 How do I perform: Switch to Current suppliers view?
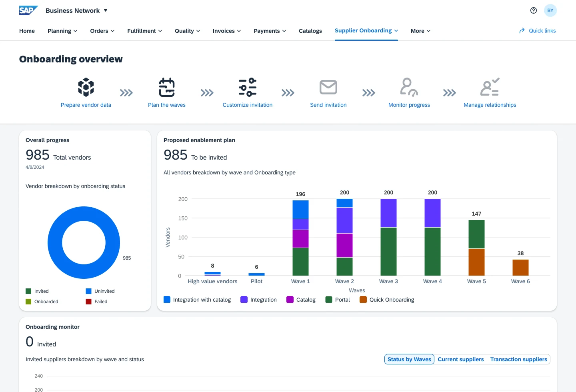coord(461,359)
